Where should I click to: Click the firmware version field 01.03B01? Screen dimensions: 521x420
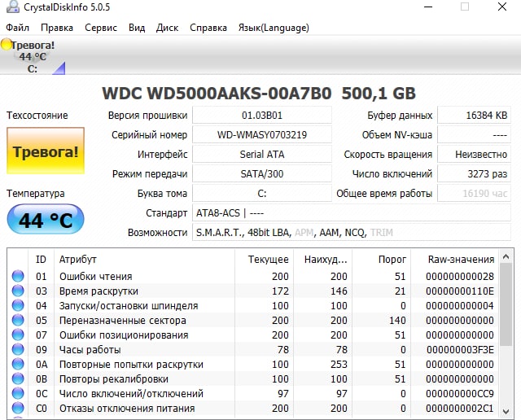262,116
